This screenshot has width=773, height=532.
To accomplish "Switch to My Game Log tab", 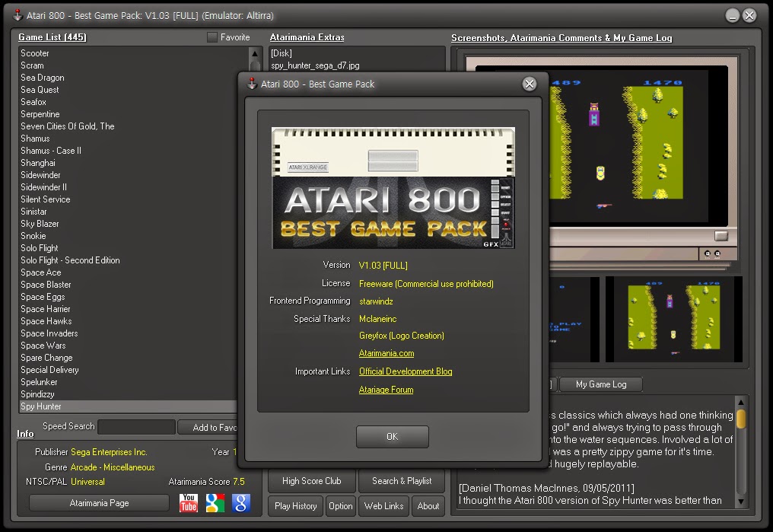I will click(601, 384).
